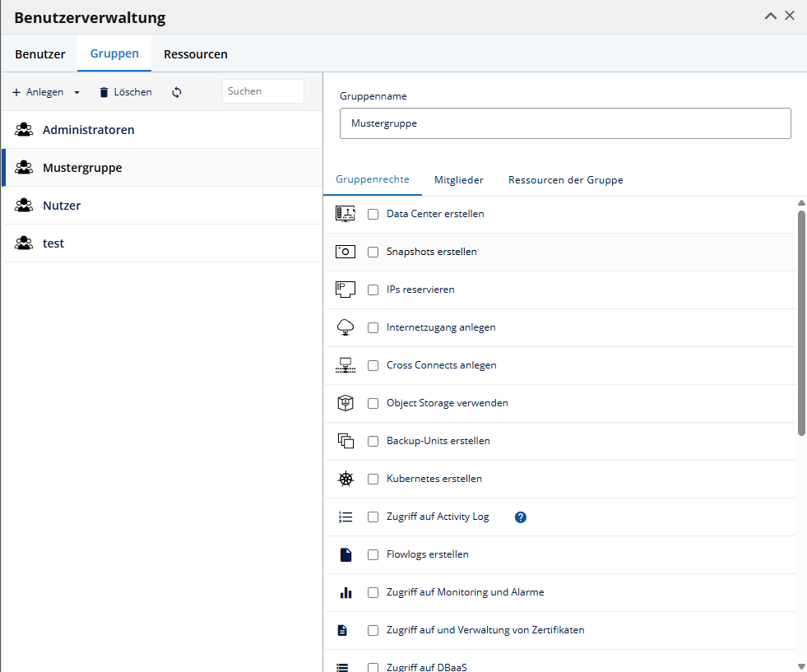807x672 pixels.
Task: Click scrollbar down arrow in Gruppenrechte list
Action: click(x=801, y=667)
